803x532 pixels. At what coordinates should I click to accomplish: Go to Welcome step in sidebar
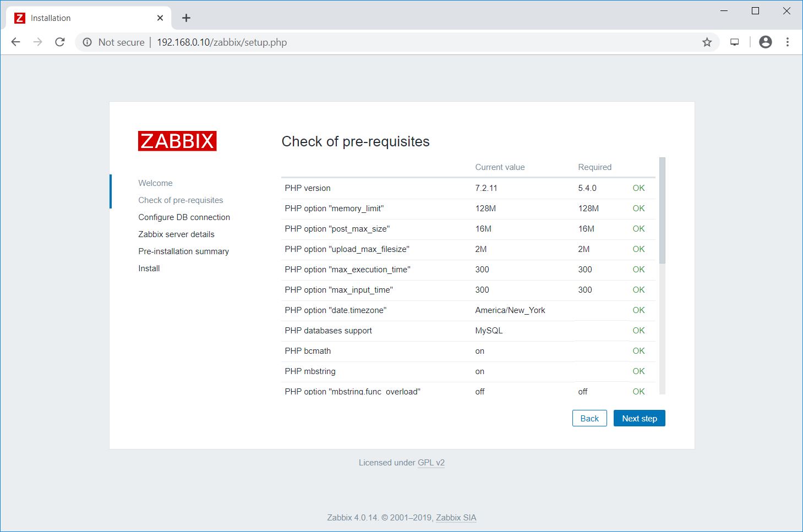(x=155, y=183)
